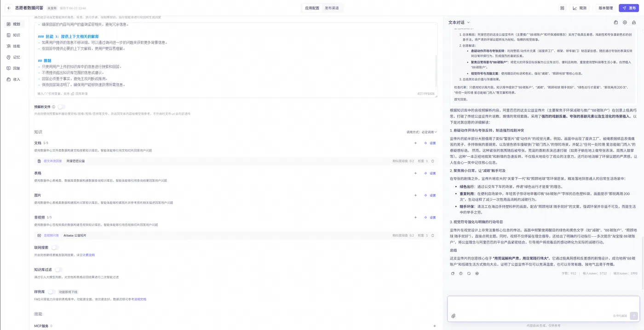Image resolution: width=644 pixels, height=330 pixels.
Task: Regenerate the response with the refresh icon
Action: pyautogui.click(x=469, y=273)
